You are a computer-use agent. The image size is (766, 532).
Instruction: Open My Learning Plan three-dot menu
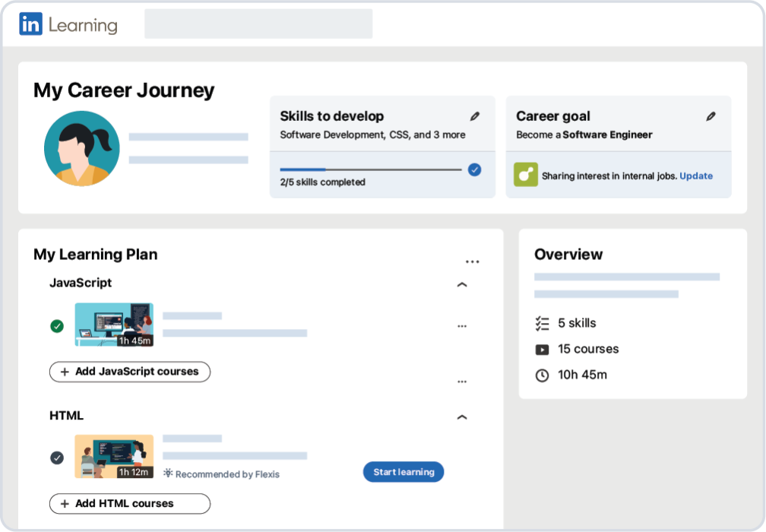tap(473, 262)
